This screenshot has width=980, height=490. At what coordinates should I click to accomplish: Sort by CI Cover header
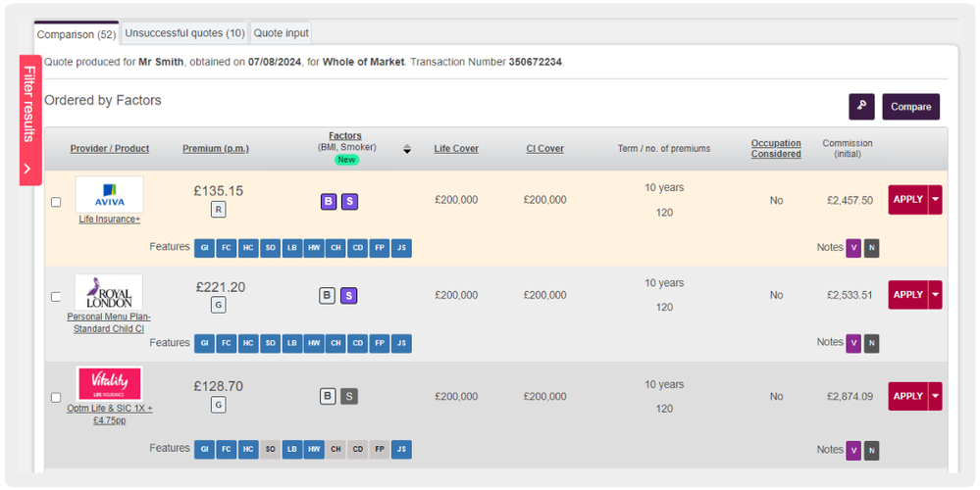(545, 149)
